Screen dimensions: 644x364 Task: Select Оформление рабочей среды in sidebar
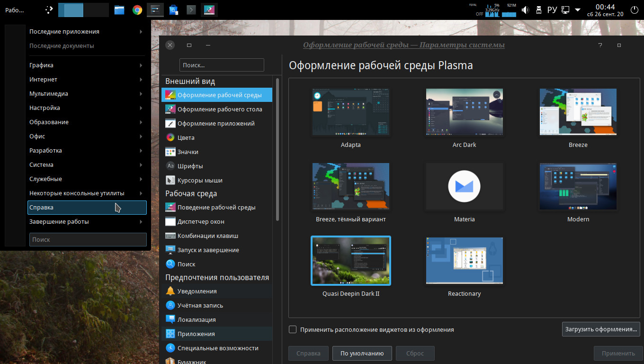coord(217,95)
